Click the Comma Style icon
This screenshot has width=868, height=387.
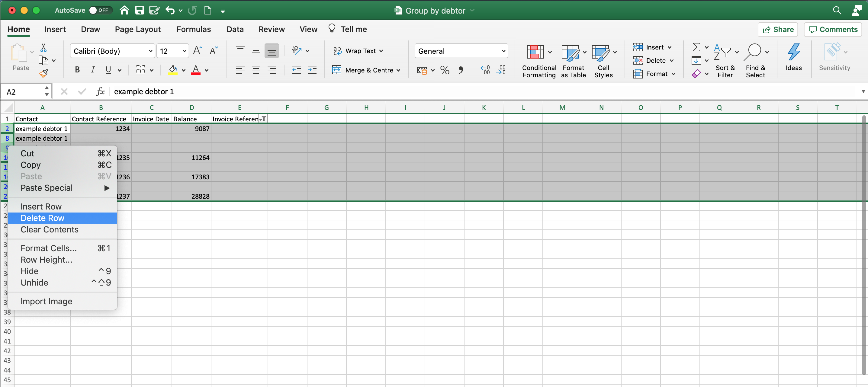click(x=461, y=70)
